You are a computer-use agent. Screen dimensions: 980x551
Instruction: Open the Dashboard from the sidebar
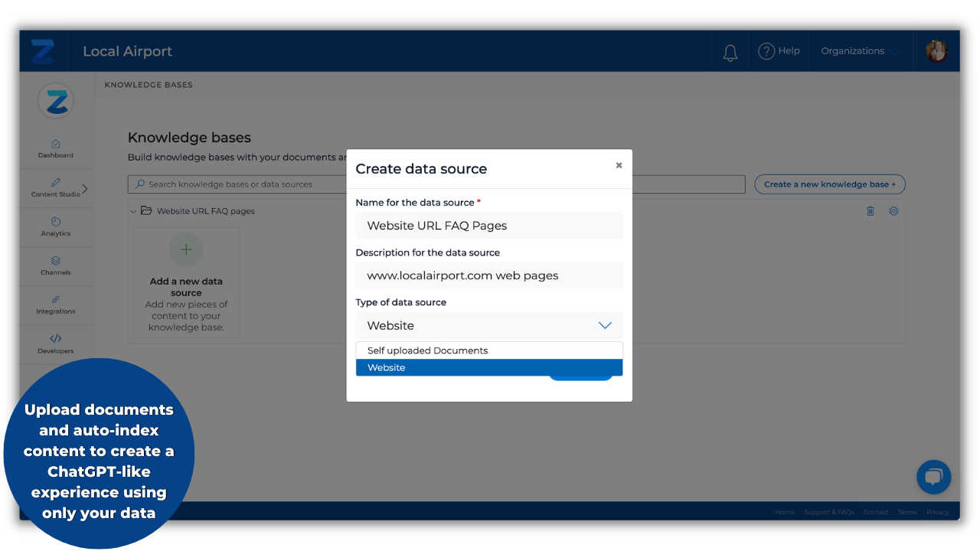pos(55,148)
